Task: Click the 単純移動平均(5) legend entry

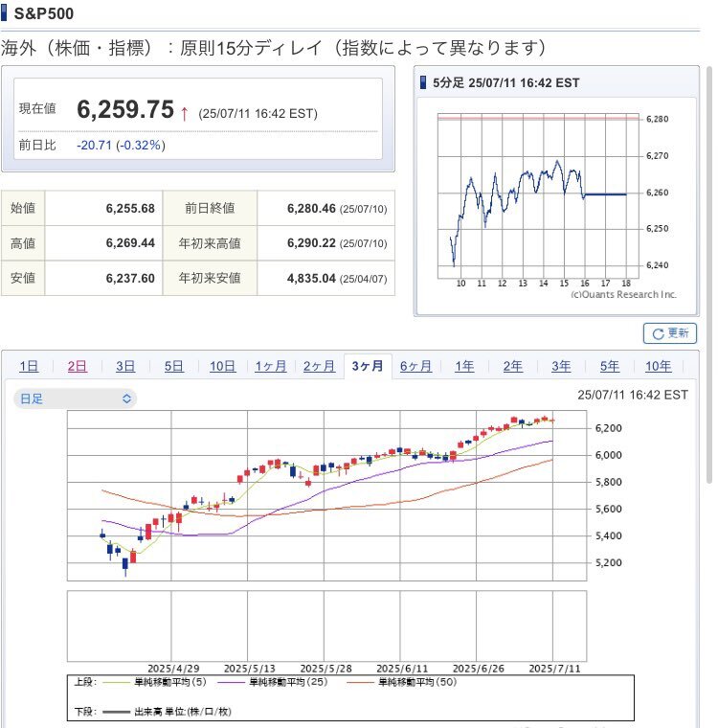Action: (155, 682)
